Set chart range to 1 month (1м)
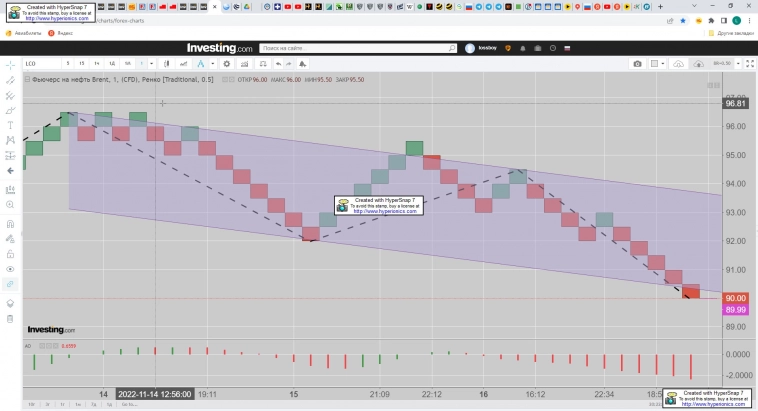This screenshot has height=411, width=758. [x=78, y=404]
